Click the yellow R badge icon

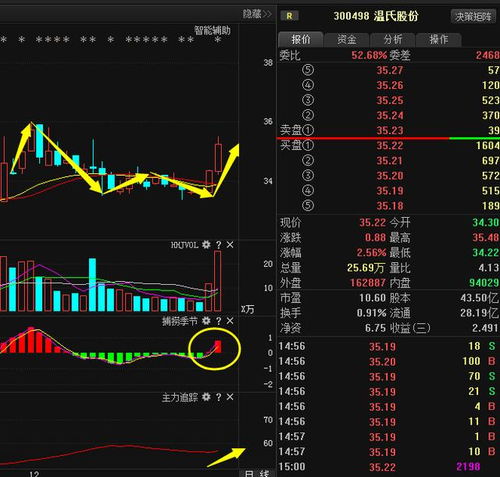[x=289, y=16]
